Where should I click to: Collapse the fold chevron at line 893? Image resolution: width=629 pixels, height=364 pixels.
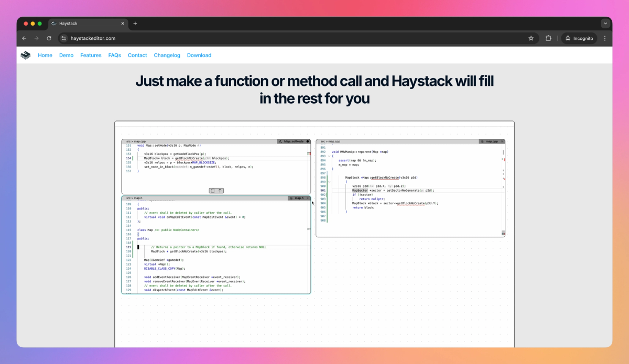click(330, 156)
